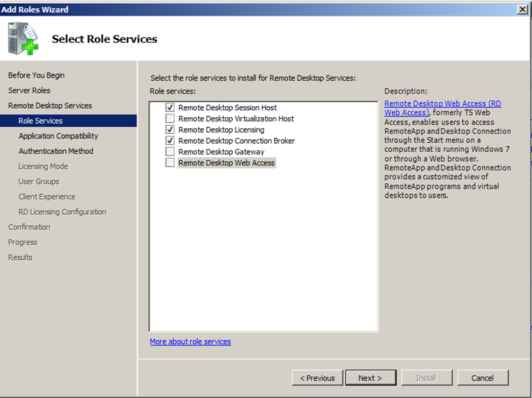Uncheck Remote Desktop Session Host checkbox
Image resolution: width=532 pixels, height=398 pixels.
170,107
